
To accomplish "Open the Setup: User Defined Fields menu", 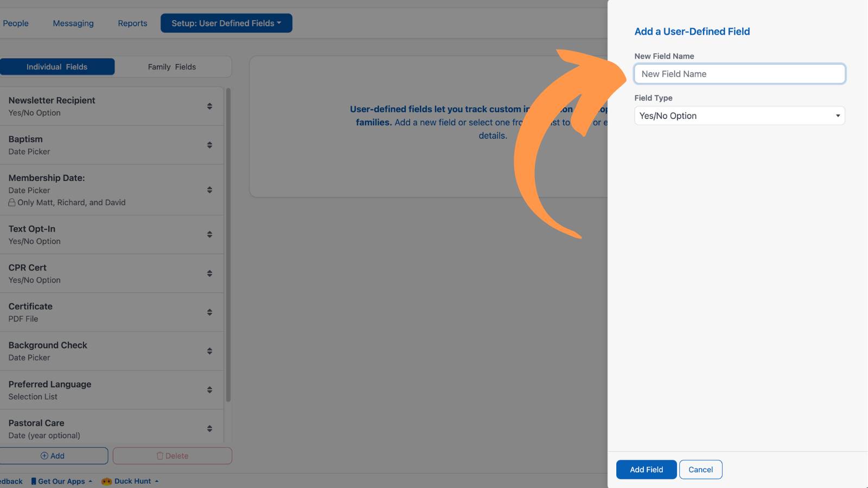I will point(226,23).
